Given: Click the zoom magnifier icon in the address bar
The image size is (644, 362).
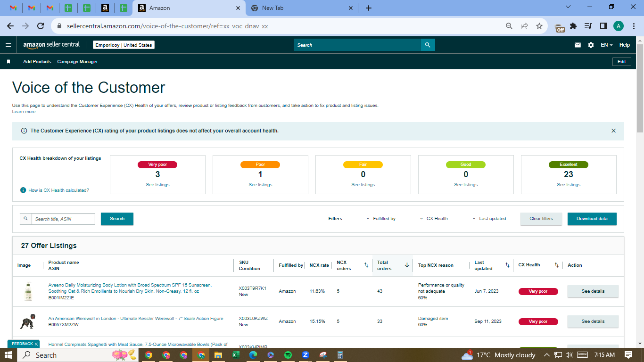Looking at the screenshot, I should 509,26.
